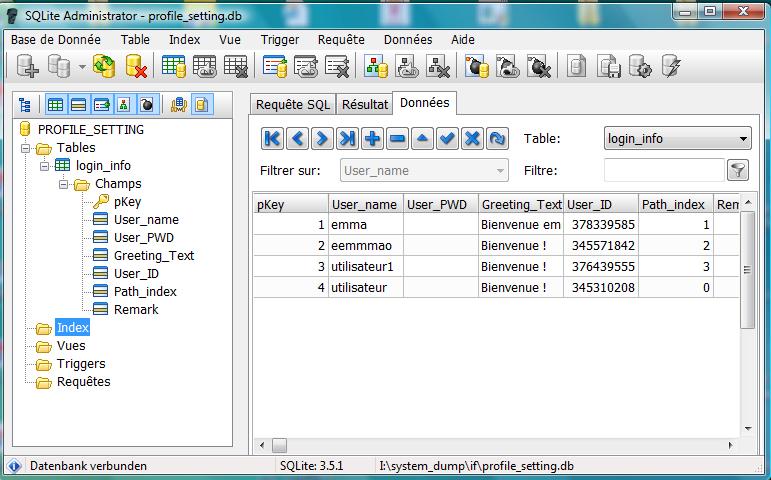This screenshot has width=771, height=480.
Task: Click the Filtre text input field
Action: click(663, 170)
